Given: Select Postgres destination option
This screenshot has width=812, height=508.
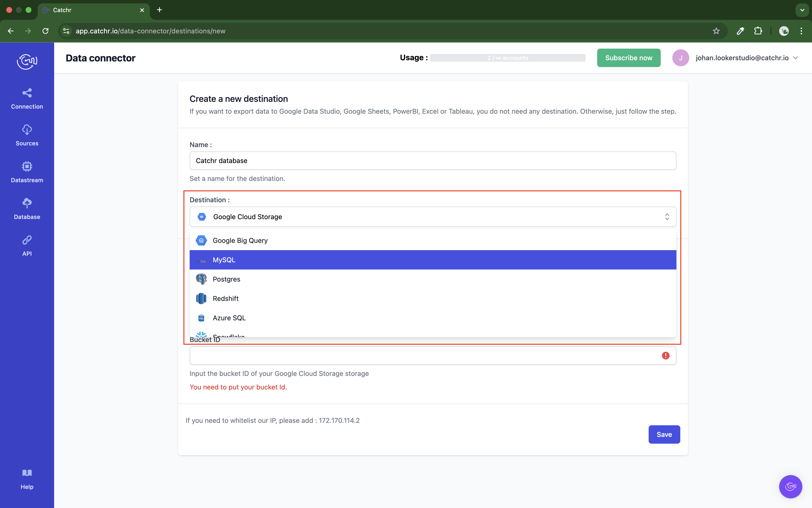Looking at the screenshot, I should click(x=433, y=279).
